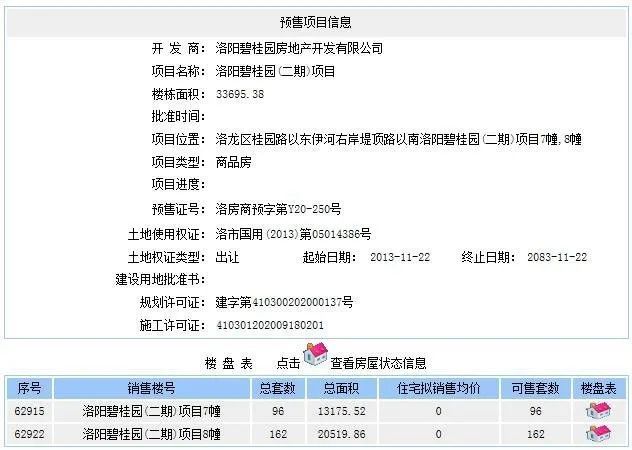Click available units 162 in 可售套数 column
The width and height of the screenshot is (632, 450).
point(536,434)
